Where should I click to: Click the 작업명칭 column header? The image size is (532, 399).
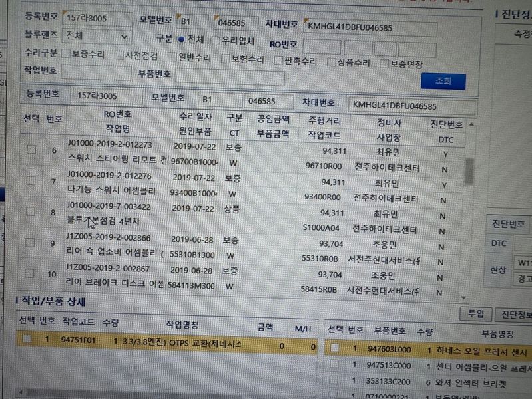[x=182, y=325]
